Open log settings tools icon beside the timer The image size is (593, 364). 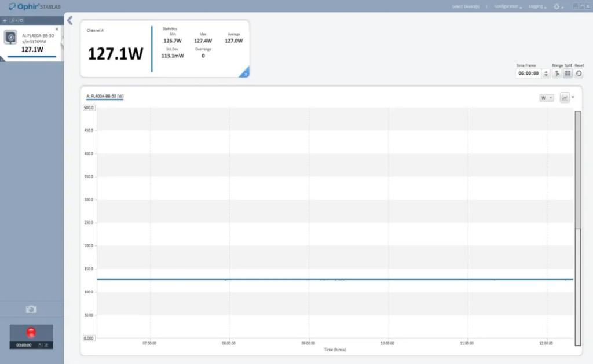tap(46, 345)
